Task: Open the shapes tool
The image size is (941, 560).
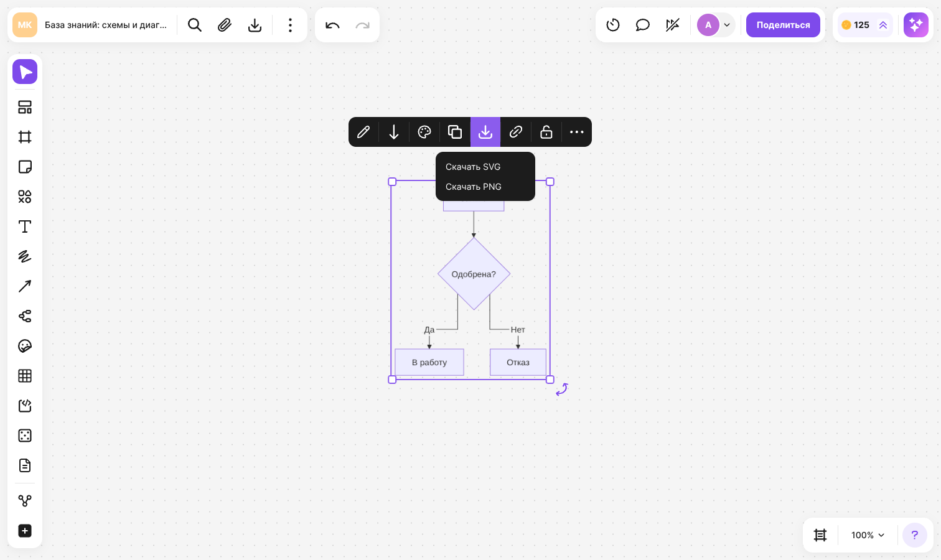Action: 25,197
